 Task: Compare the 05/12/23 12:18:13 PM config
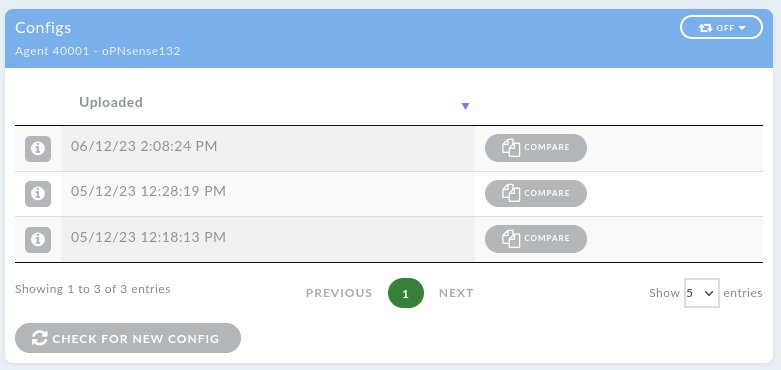[536, 239]
